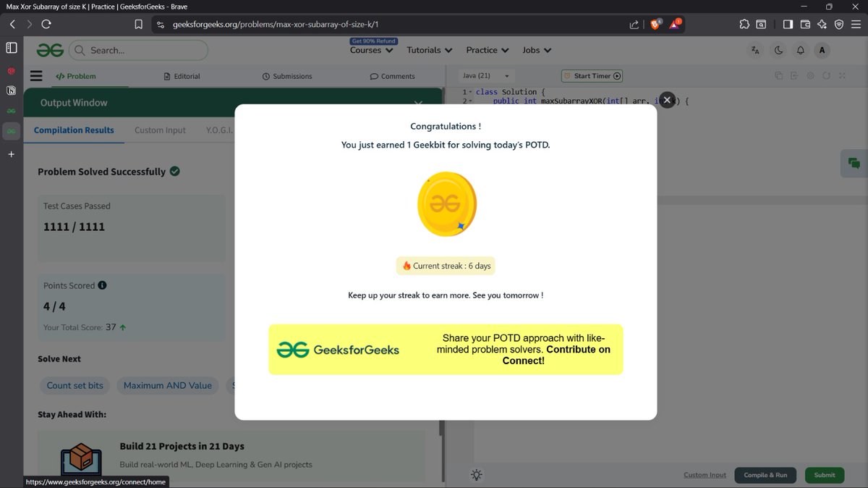Start the timer
The width and height of the screenshot is (868, 488).
(x=592, y=76)
